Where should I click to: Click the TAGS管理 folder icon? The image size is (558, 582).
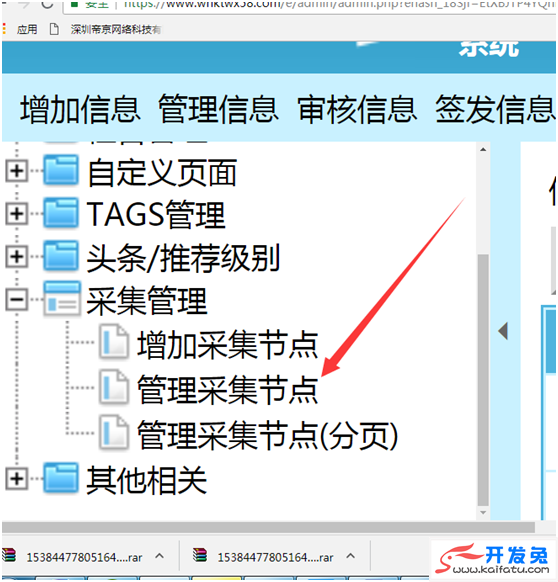click(x=61, y=213)
